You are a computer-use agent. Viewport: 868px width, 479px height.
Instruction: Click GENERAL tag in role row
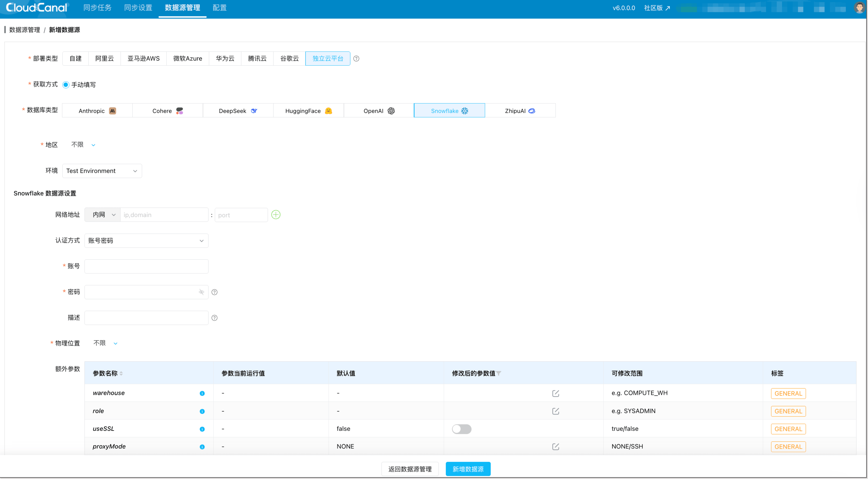click(788, 411)
